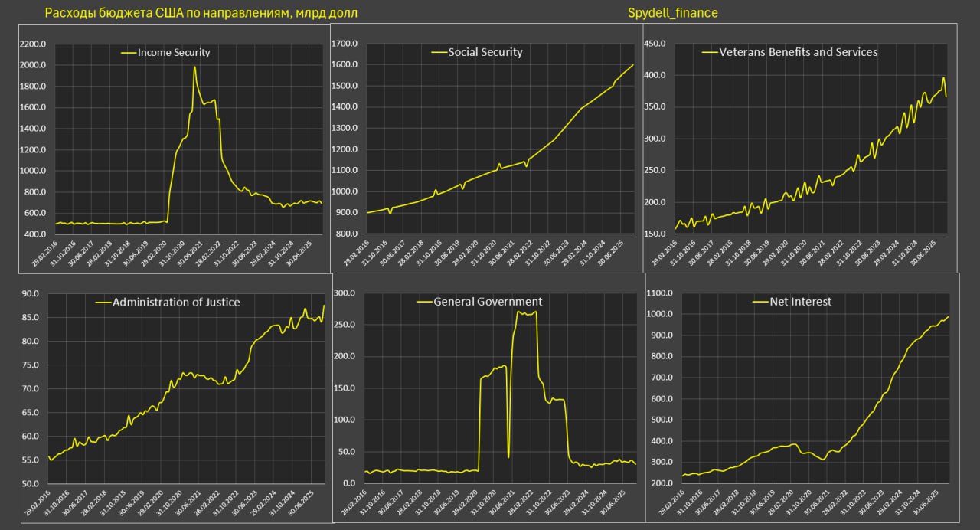The image size is (980, 530).
Task: Select the Social Security legend label
Action: pyautogui.click(x=485, y=52)
